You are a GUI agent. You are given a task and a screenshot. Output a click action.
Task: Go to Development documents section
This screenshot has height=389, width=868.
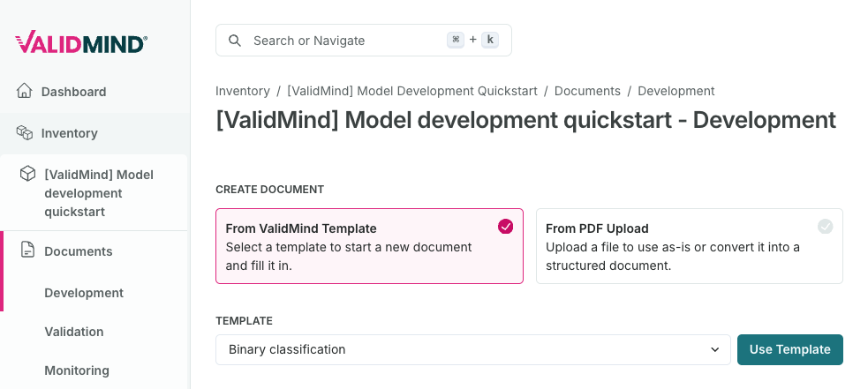coord(84,293)
